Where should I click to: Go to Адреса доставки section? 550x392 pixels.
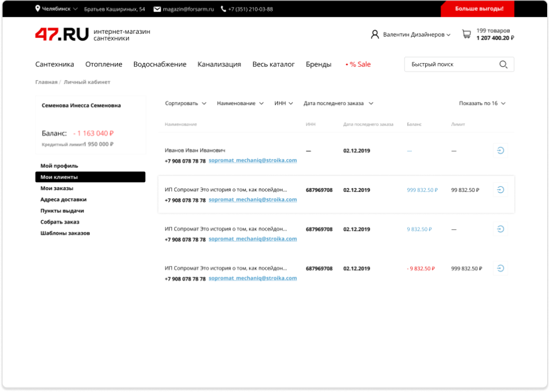coord(63,199)
